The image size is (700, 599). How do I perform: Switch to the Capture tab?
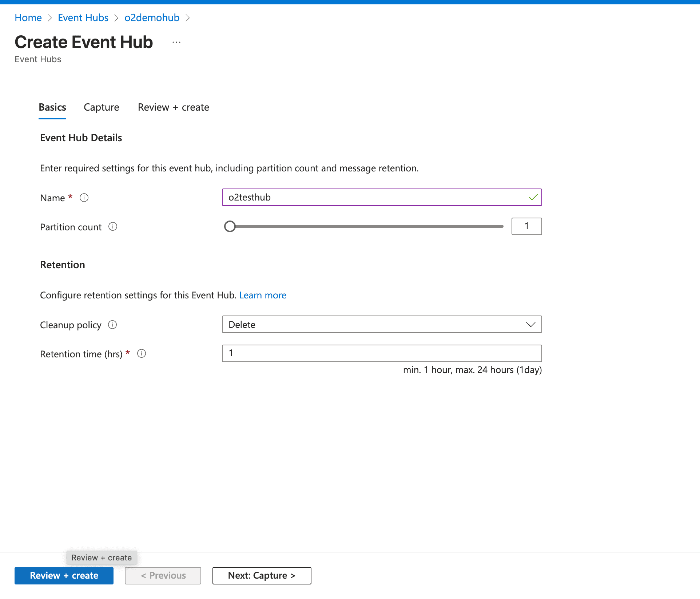point(101,107)
